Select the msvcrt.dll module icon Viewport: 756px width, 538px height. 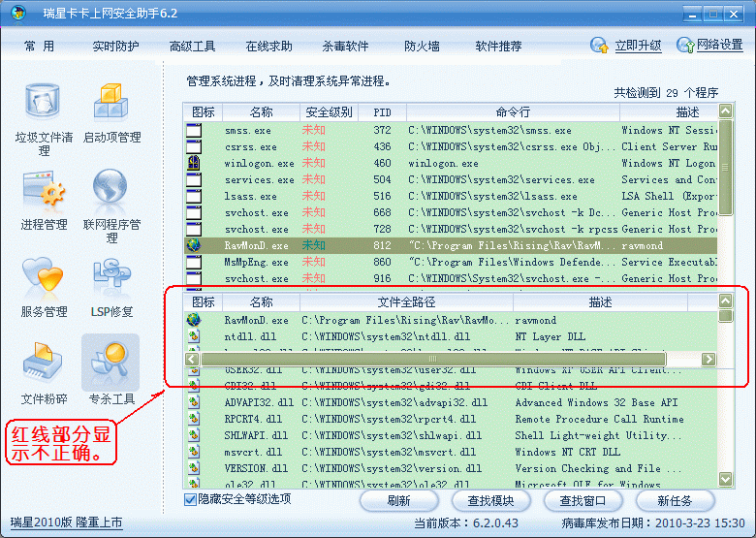(194, 451)
